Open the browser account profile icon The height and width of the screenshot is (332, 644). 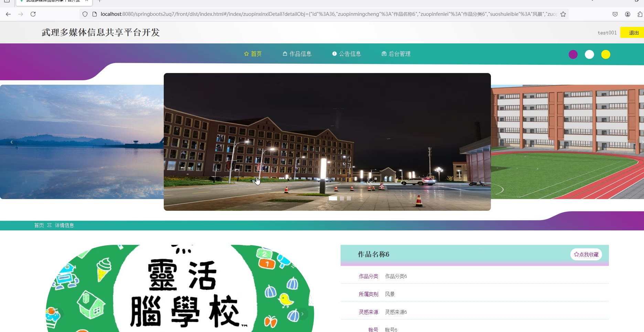[x=627, y=14]
